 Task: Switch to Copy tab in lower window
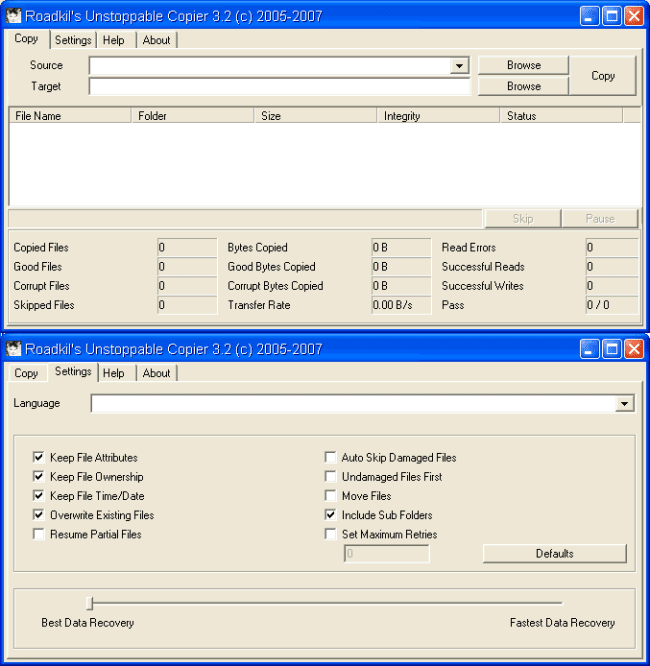26,373
